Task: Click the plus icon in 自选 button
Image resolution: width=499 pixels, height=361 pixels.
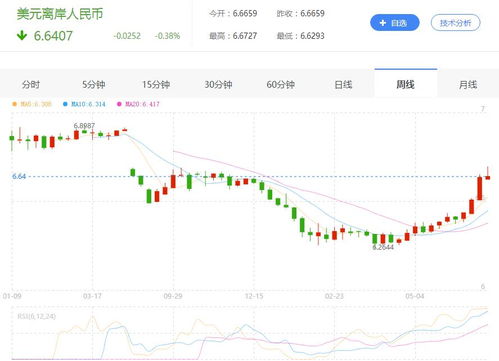Action: click(x=383, y=23)
